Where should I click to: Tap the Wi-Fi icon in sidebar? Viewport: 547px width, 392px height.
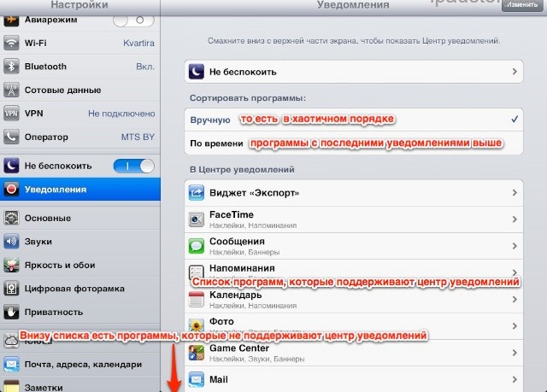click(11, 43)
